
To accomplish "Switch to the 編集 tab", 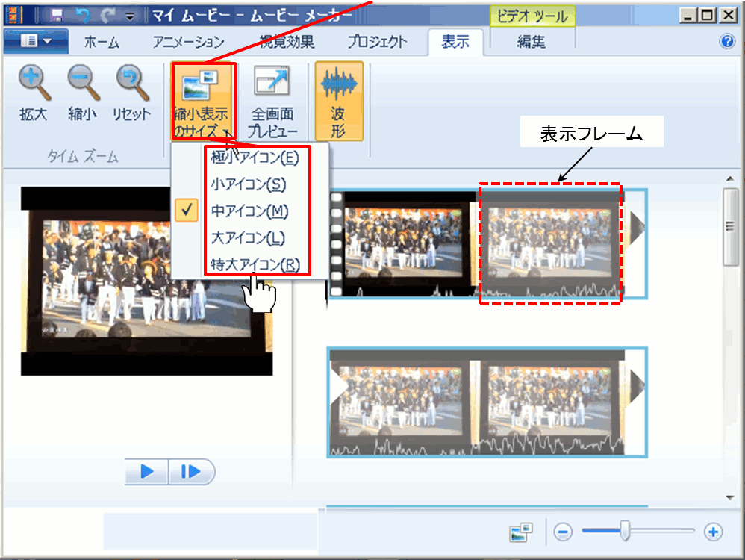I will pos(532,42).
